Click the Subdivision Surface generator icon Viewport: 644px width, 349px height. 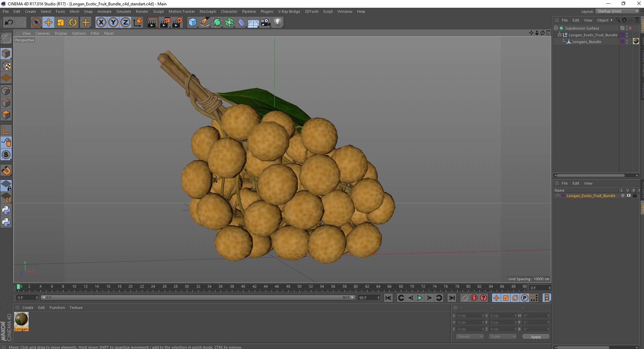(217, 22)
